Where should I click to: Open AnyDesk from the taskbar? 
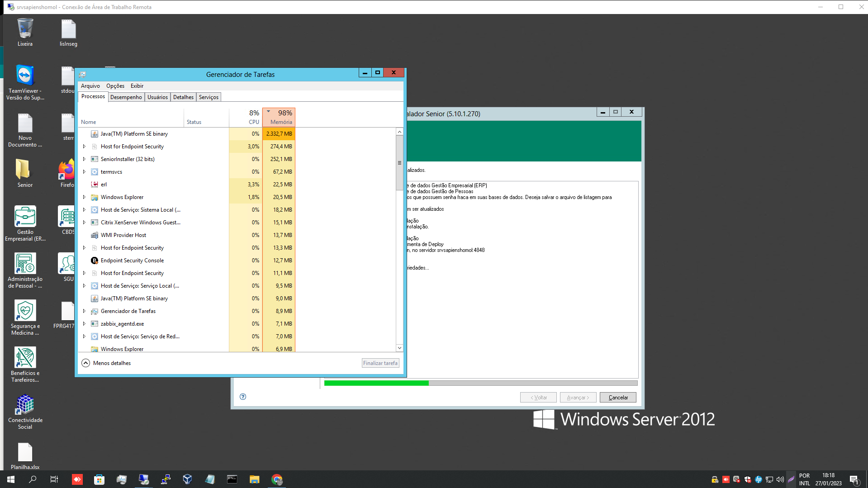pyautogui.click(x=77, y=479)
